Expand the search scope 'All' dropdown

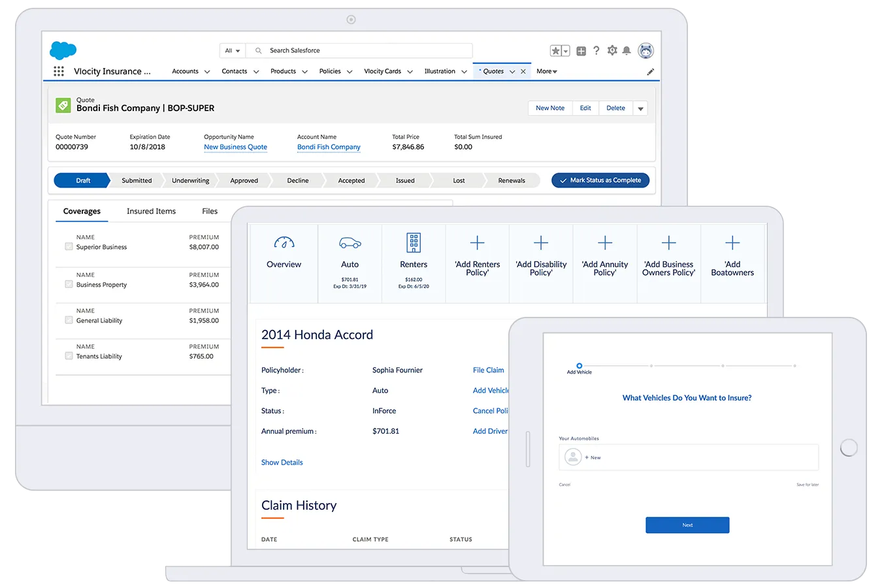[x=233, y=50]
